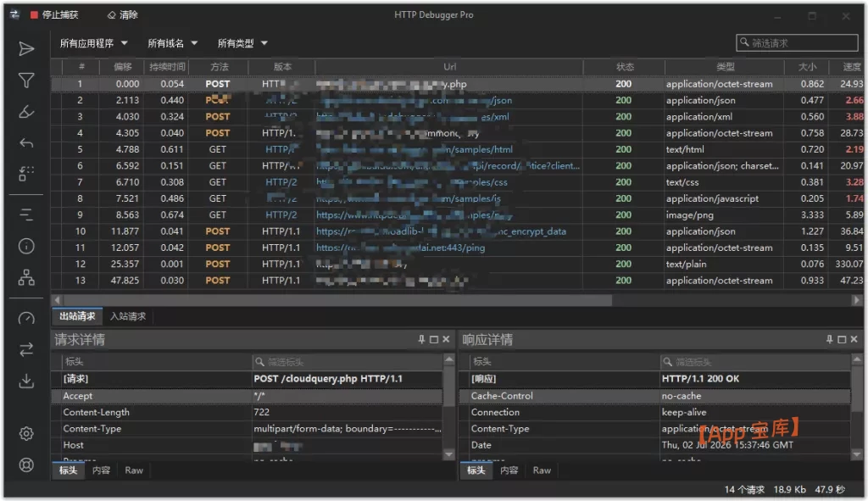Select request details Raw tab

(x=134, y=470)
